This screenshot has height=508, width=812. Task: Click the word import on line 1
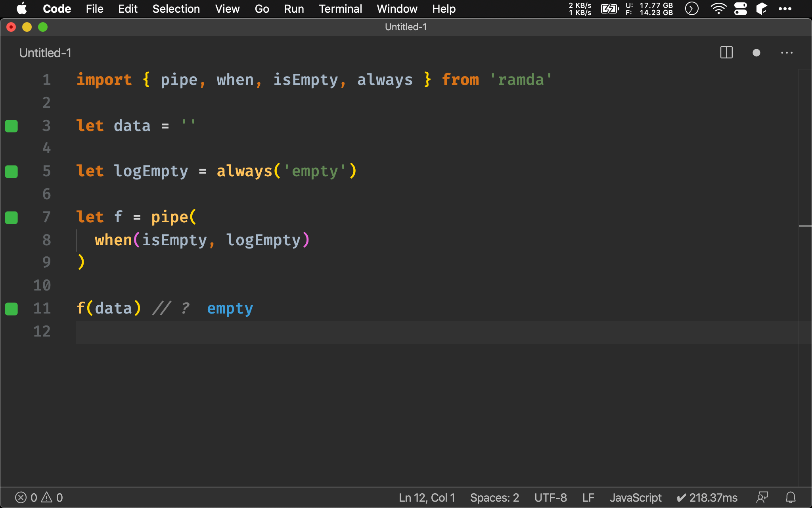104,80
